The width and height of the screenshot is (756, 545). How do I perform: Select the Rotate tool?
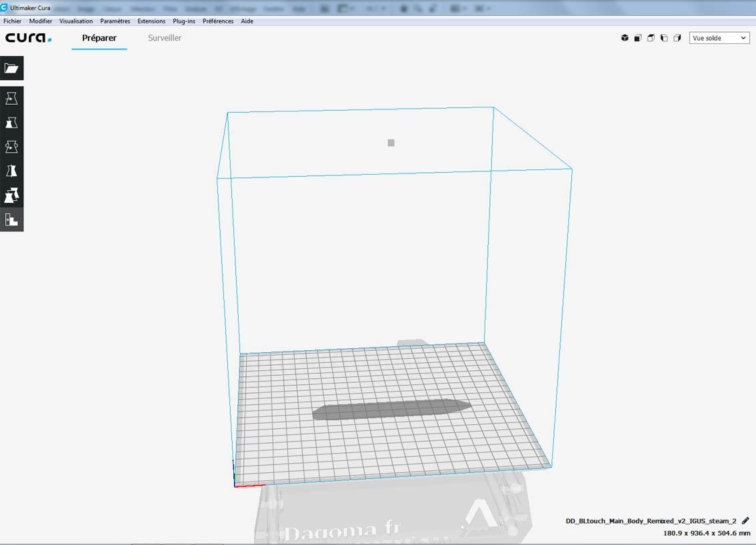pyautogui.click(x=11, y=147)
